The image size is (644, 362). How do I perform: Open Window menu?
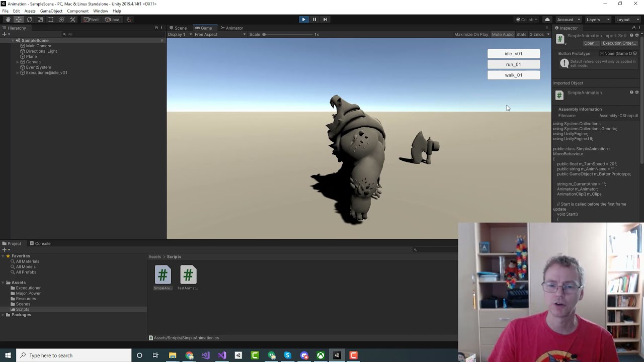(101, 11)
